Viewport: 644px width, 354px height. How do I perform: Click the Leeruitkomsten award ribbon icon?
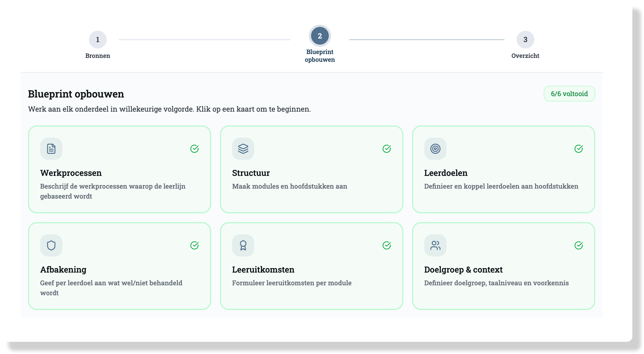[x=243, y=245]
